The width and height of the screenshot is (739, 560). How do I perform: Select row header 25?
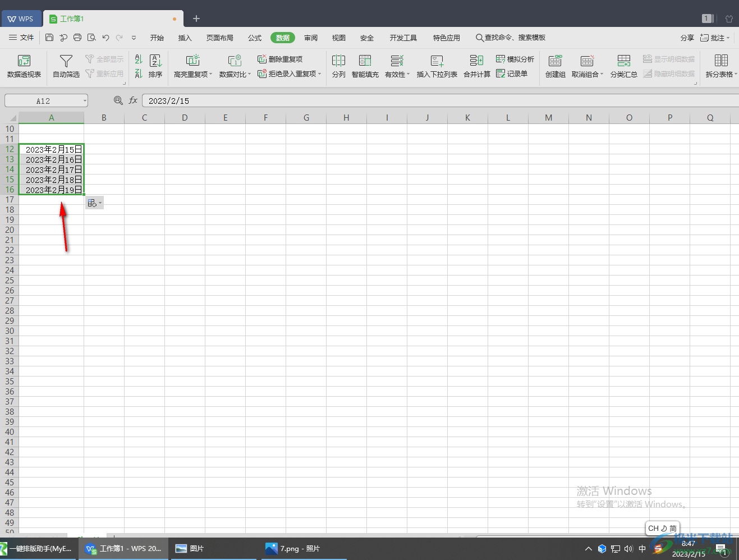tap(10, 281)
